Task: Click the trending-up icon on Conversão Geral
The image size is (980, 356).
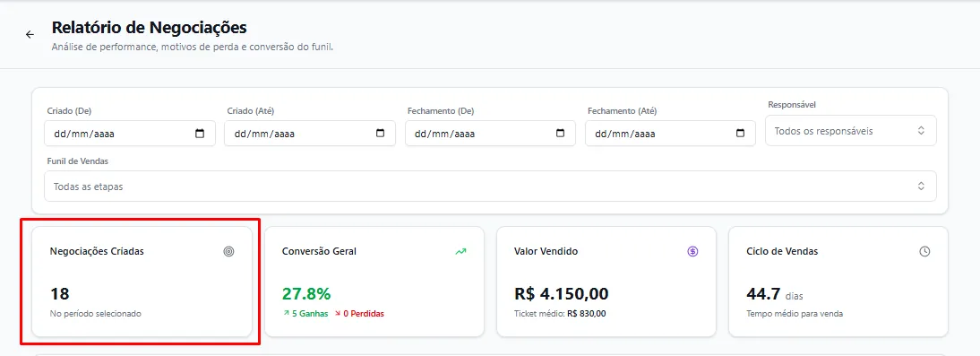Action: (x=460, y=251)
